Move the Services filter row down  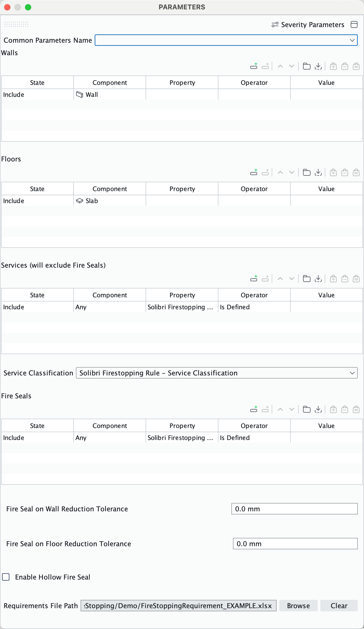(x=292, y=279)
